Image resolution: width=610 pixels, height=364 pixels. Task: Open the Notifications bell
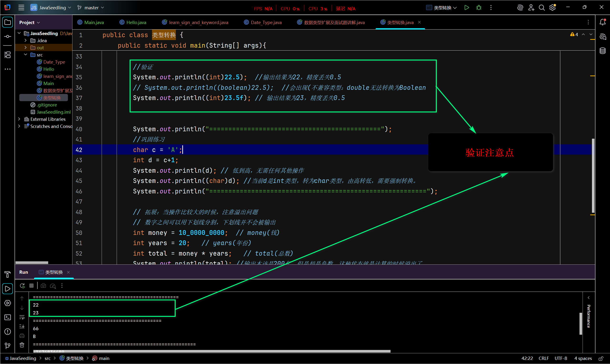[x=603, y=22]
